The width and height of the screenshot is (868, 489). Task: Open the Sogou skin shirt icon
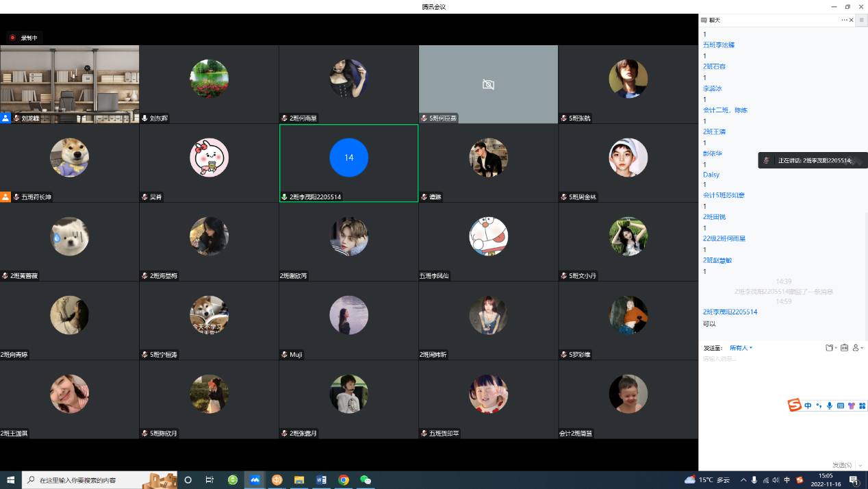(x=852, y=405)
